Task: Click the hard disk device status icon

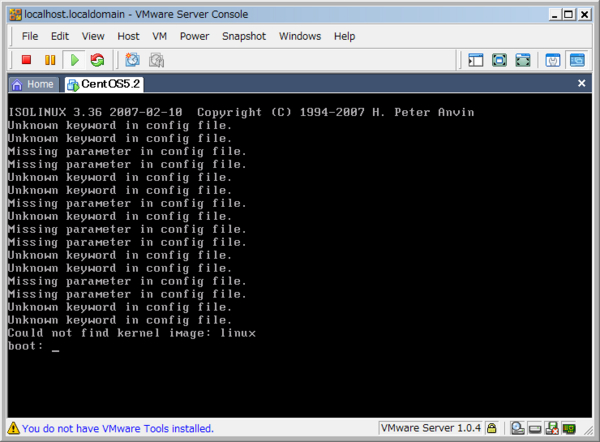Action: (518, 428)
